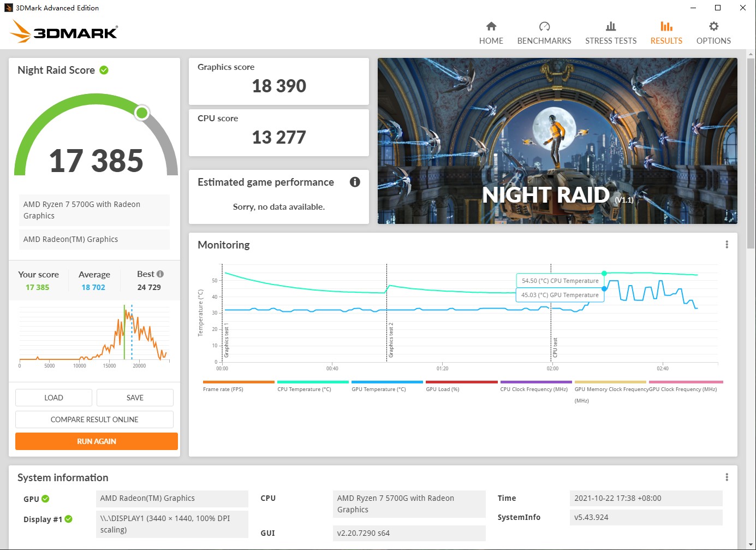
Task: Click the Graphics test 1 marker
Action: tap(226, 340)
